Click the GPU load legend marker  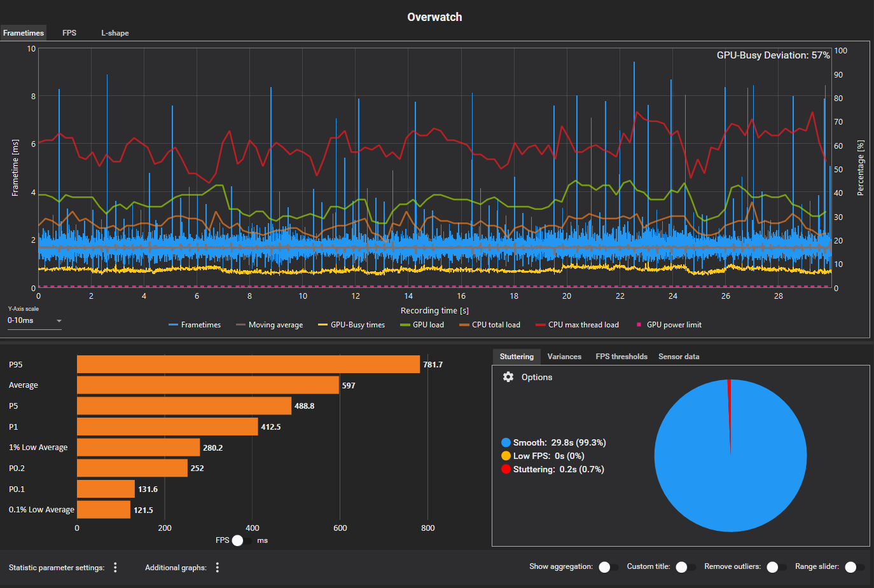click(405, 325)
